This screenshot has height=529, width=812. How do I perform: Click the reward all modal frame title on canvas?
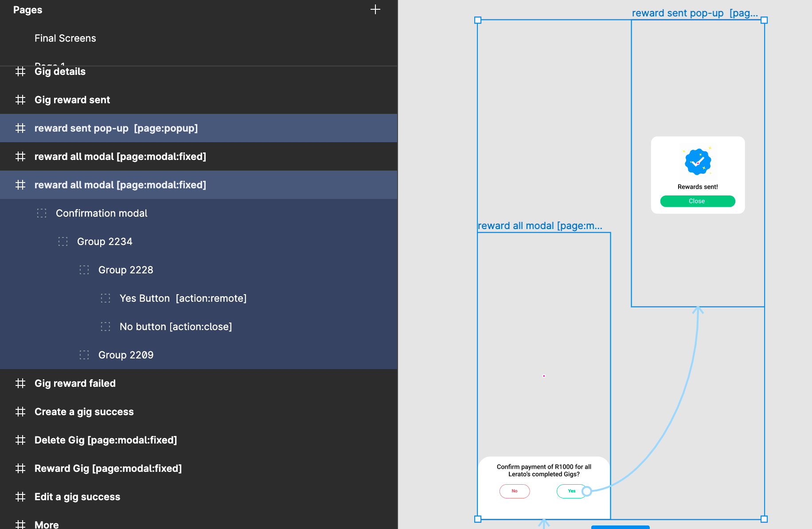click(x=540, y=226)
